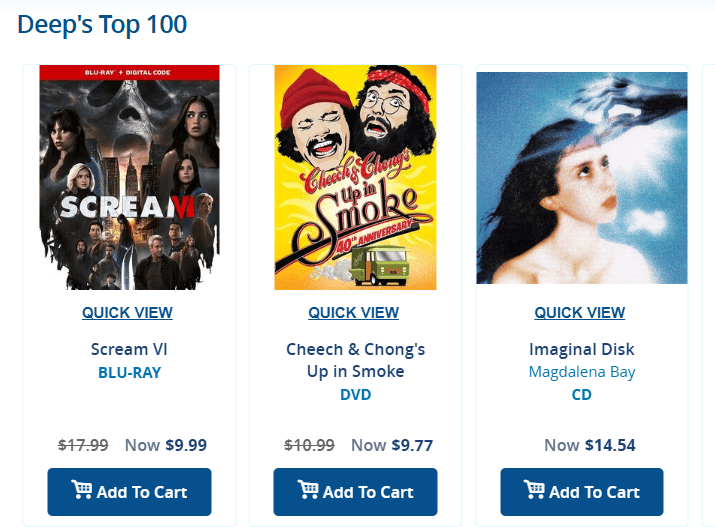Click cart icon on Imaginal Disk button
The image size is (715, 527).
533,490
